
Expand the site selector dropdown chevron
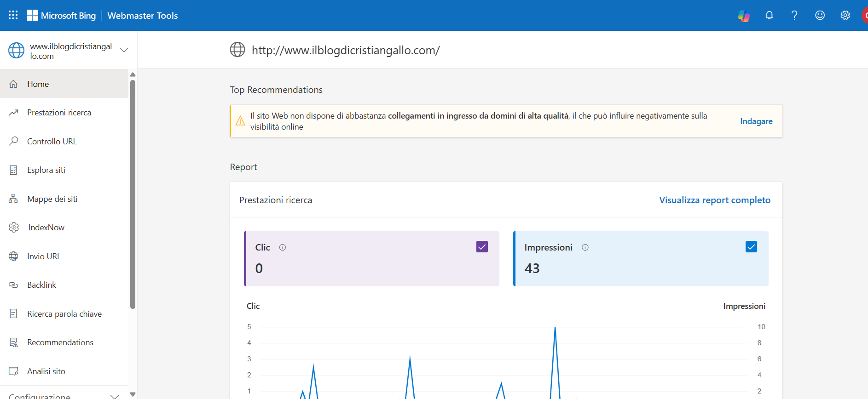pos(124,50)
